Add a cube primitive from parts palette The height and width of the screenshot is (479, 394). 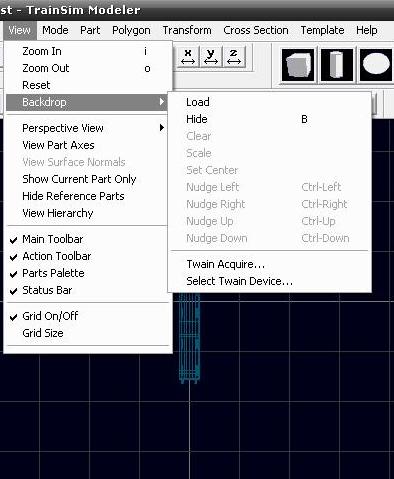tap(298, 65)
